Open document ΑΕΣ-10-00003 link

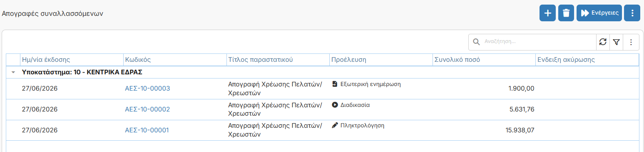(x=147, y=89)
